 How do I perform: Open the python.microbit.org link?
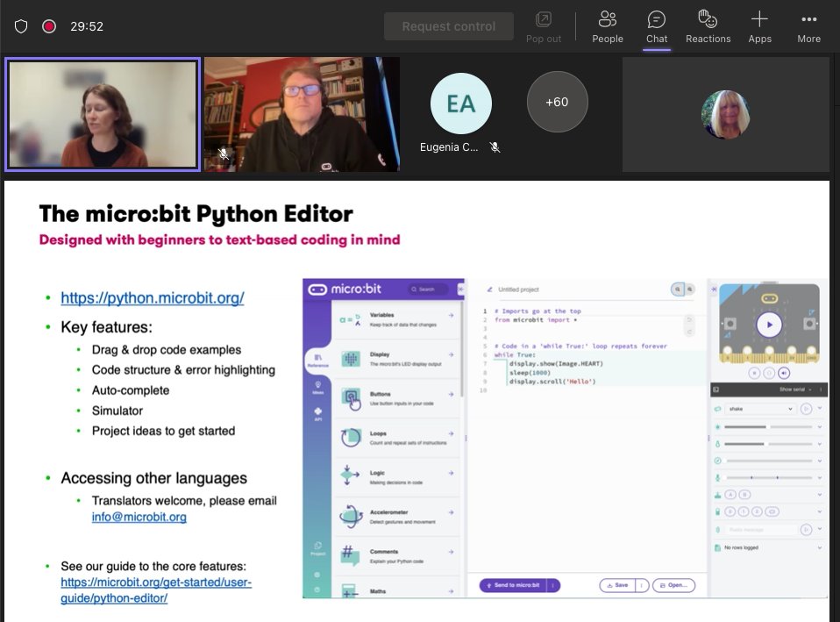point(153,297)
